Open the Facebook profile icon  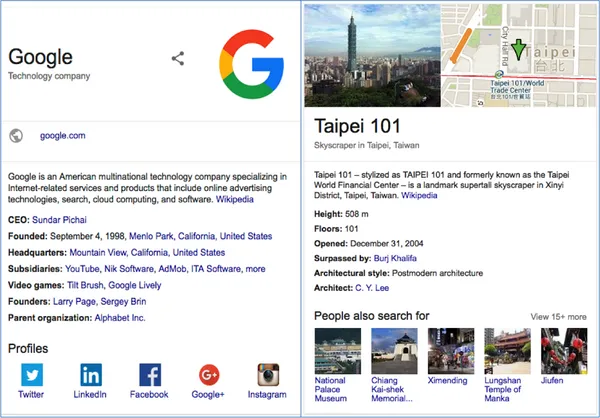click(x=150, y=374)
